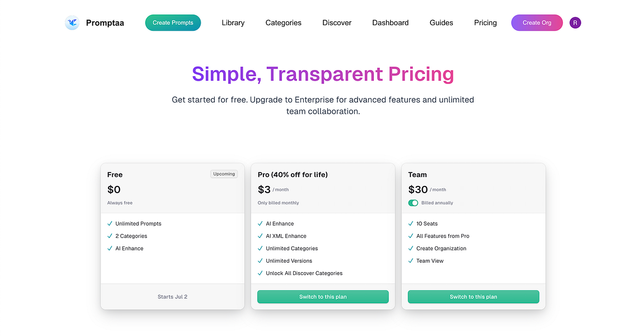Click checkmark icon beside 10 Seats
The width and height of the screenshot is (644, 336).
pyautogui.click(x=411, y=223)
